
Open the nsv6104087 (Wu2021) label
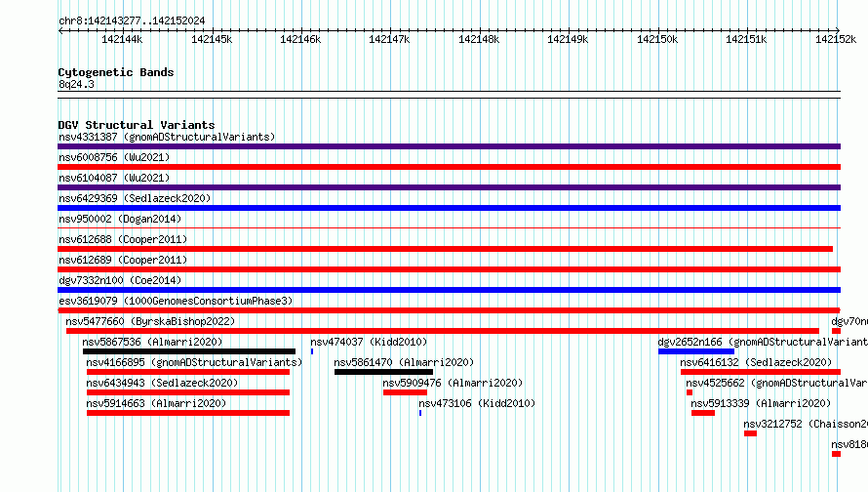coord(114,178)
